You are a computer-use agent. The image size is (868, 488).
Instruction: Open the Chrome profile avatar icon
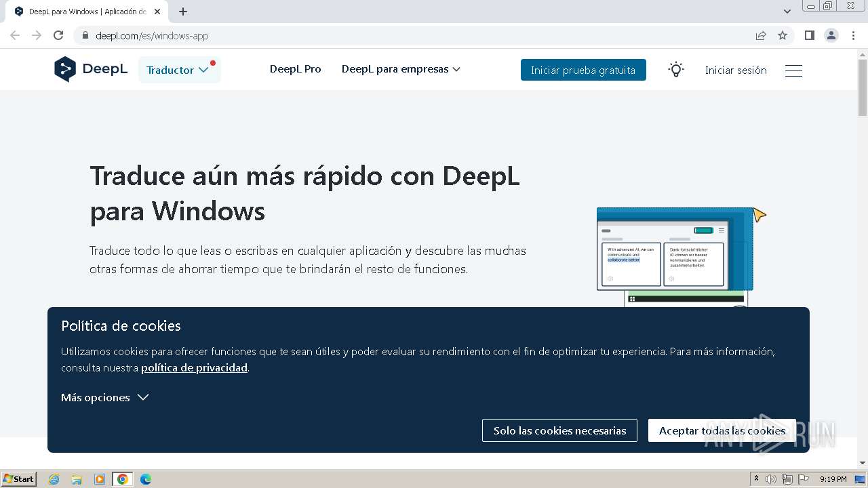pos(831,35)
